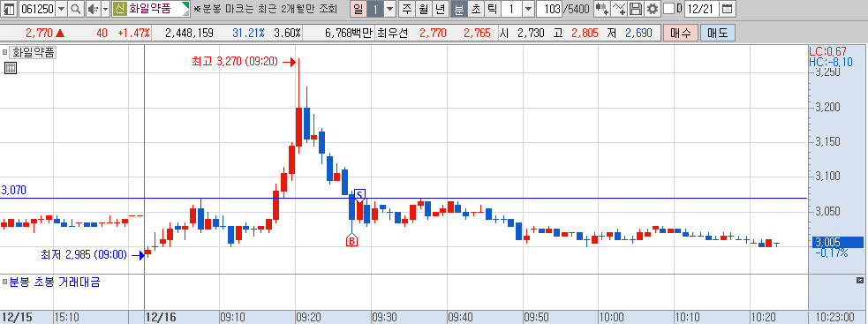Select the 분 (minute) chart period
The width and height of the screenshot is (868, 324).
[x=458, y=9]
